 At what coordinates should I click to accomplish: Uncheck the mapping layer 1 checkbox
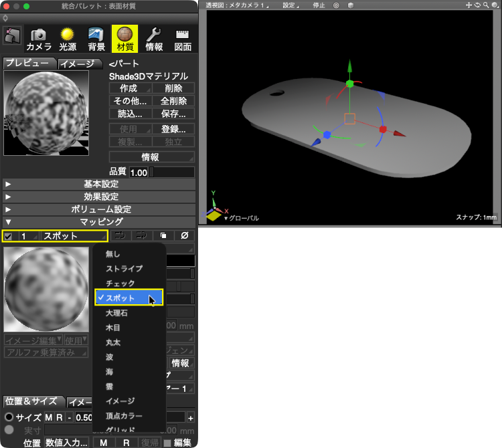[x=8, y=236]
